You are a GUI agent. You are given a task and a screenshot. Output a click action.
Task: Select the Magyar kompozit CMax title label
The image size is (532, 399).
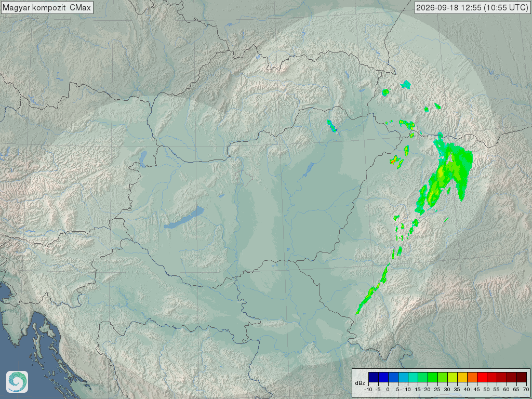pos(47,7)
